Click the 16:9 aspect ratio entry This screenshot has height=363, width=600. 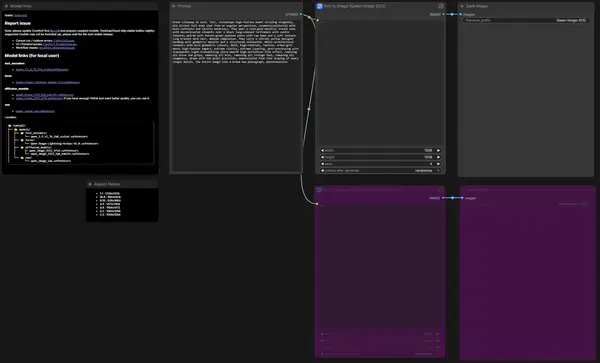click(110, 197)
